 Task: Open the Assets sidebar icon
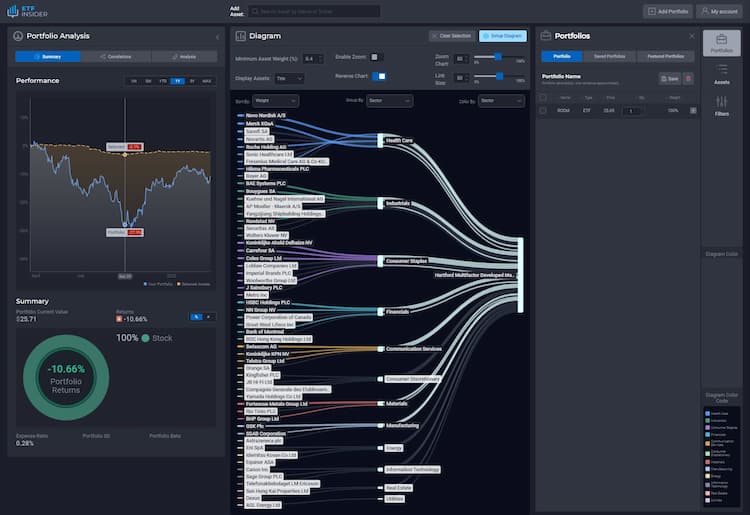721,74
